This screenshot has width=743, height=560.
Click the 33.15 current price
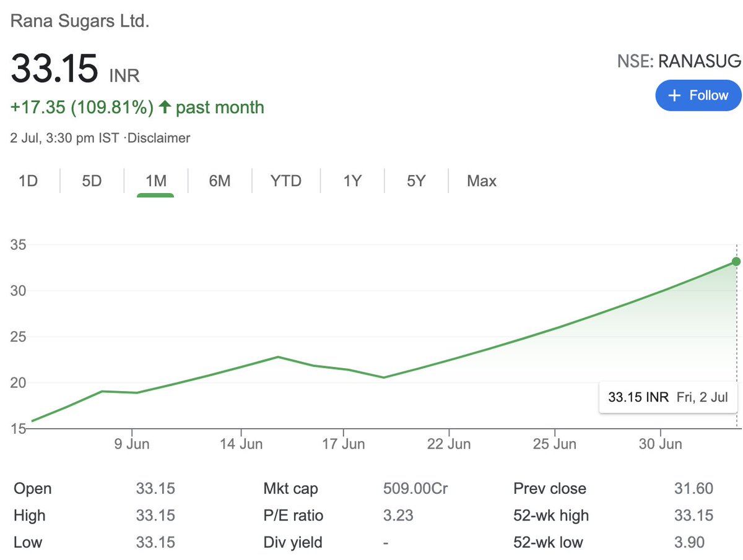click(54, 68)
